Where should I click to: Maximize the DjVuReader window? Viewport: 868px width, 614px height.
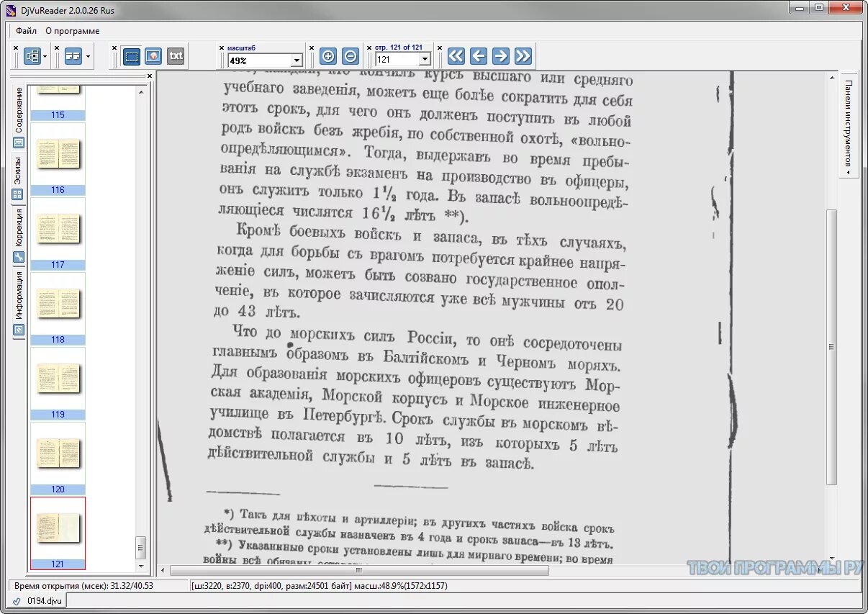pyautogui.click(x=818, y=8)
